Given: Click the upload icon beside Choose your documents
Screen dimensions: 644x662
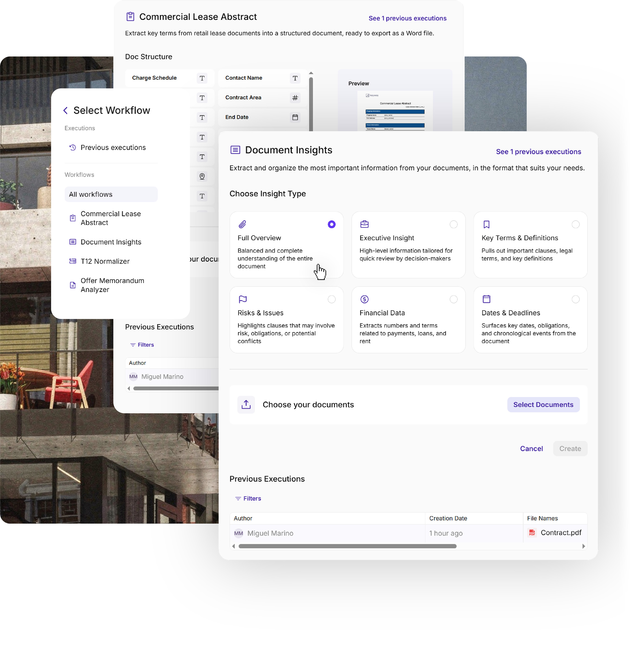Looking at the screenshot, I should (246, 405).
